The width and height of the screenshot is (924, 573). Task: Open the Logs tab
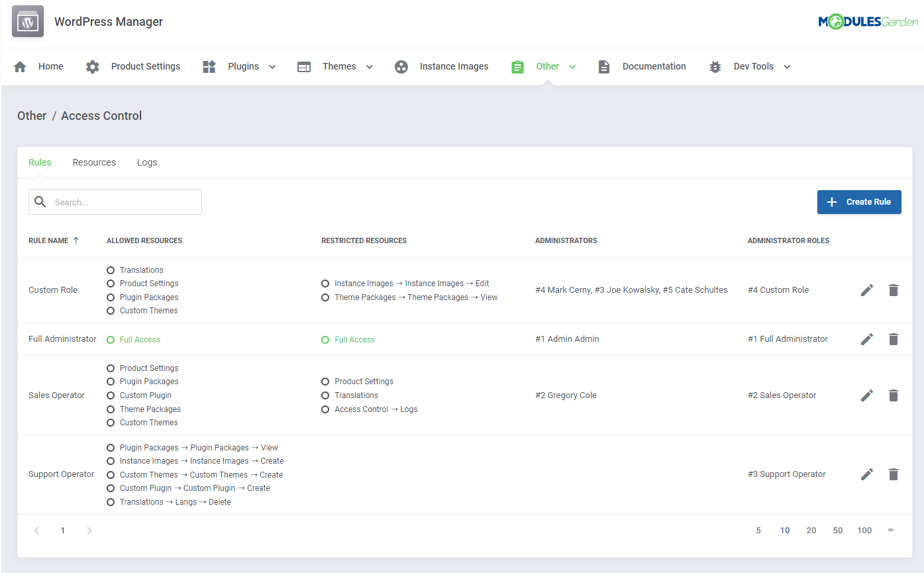147,162
